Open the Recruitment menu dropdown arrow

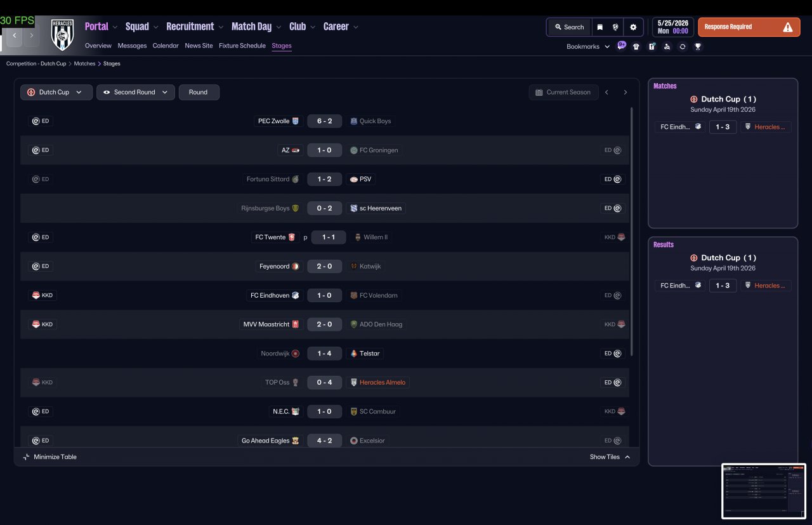[x=221, y=27]
